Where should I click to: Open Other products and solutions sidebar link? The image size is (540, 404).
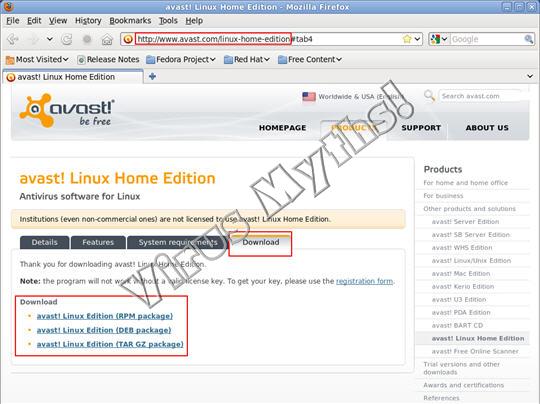[469, 209]
